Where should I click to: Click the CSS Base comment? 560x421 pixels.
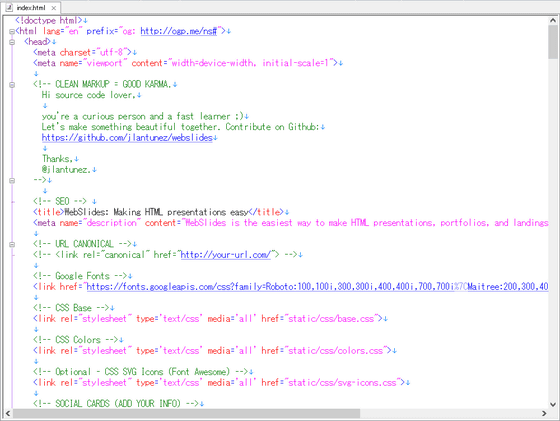pyautogui.click(x=71, y=308)
